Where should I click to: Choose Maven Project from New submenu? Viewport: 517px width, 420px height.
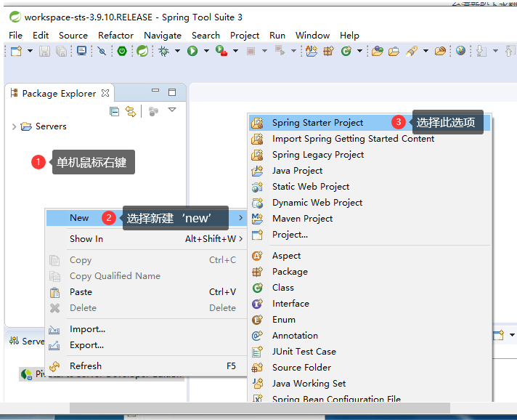click(370, 219)
